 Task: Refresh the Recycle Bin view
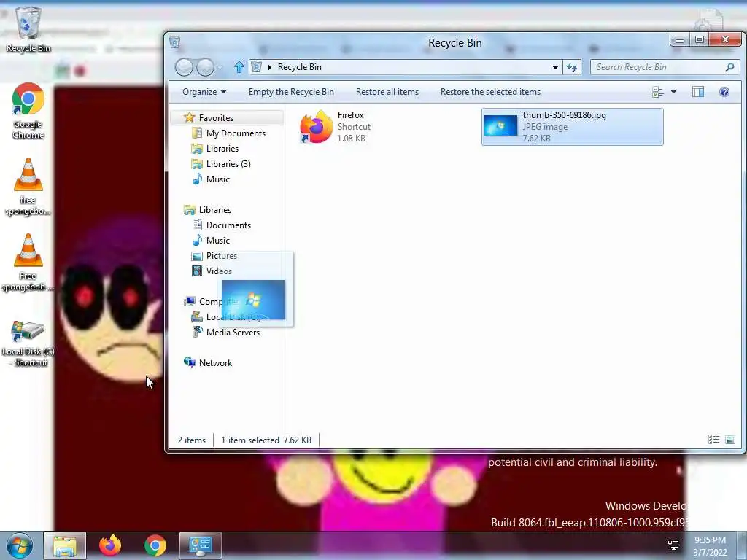point(572,67)
